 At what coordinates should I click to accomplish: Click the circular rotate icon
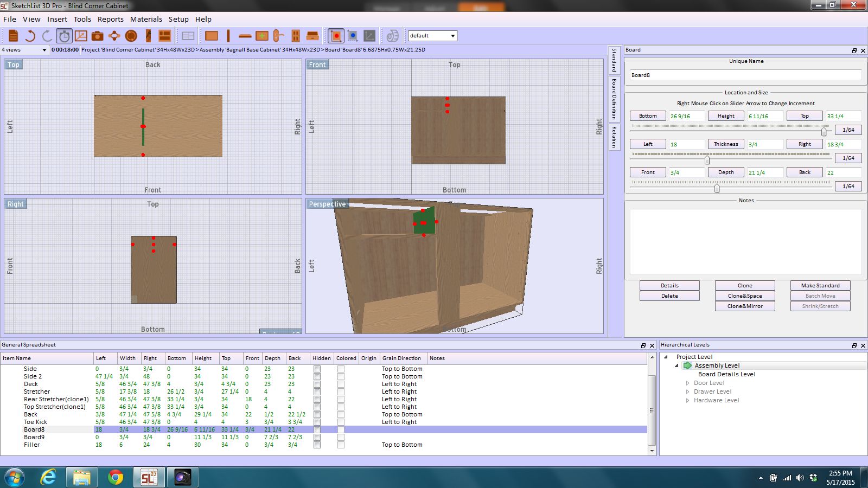pos(131,36)
